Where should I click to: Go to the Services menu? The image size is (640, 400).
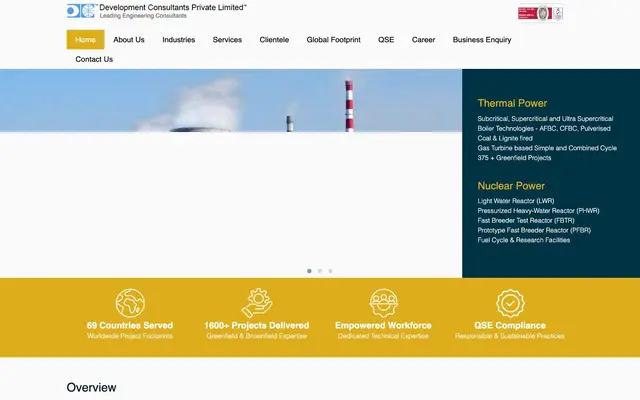click(227, 40)
